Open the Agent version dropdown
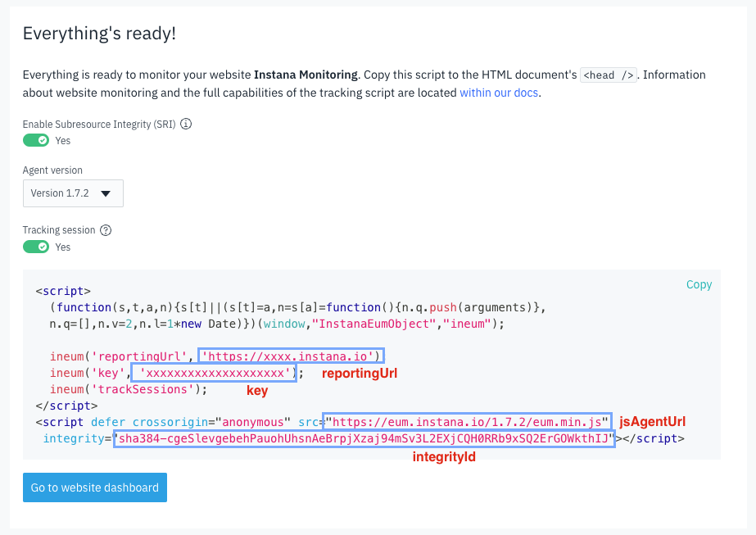756x535 pixels. 73,193
